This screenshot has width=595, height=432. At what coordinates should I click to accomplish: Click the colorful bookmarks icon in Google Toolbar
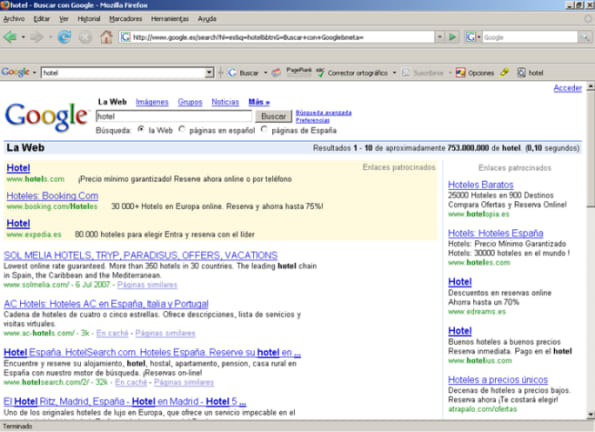[x=276, y=73]
